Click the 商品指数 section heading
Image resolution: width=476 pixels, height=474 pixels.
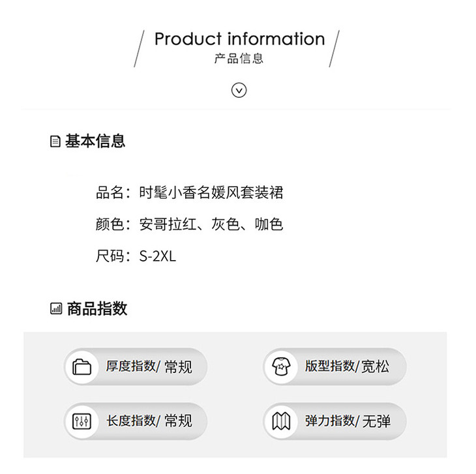pos(97,308)
